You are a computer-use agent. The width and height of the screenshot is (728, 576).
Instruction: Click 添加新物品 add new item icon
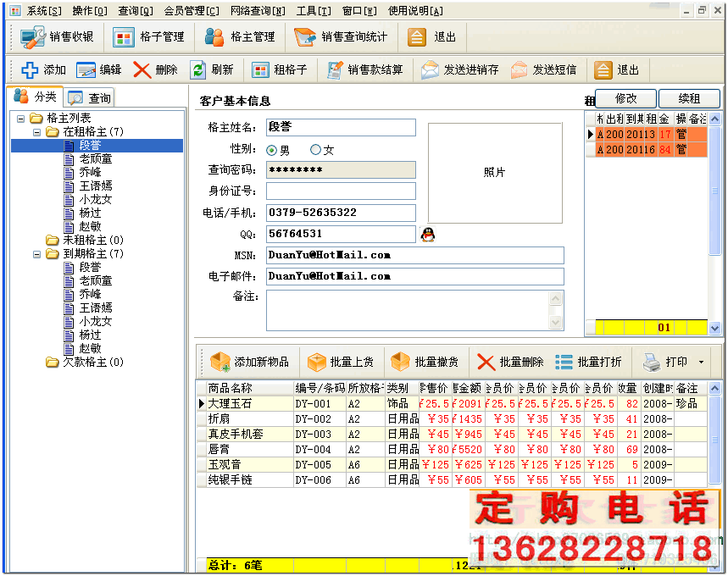click(x=220, y=362)
